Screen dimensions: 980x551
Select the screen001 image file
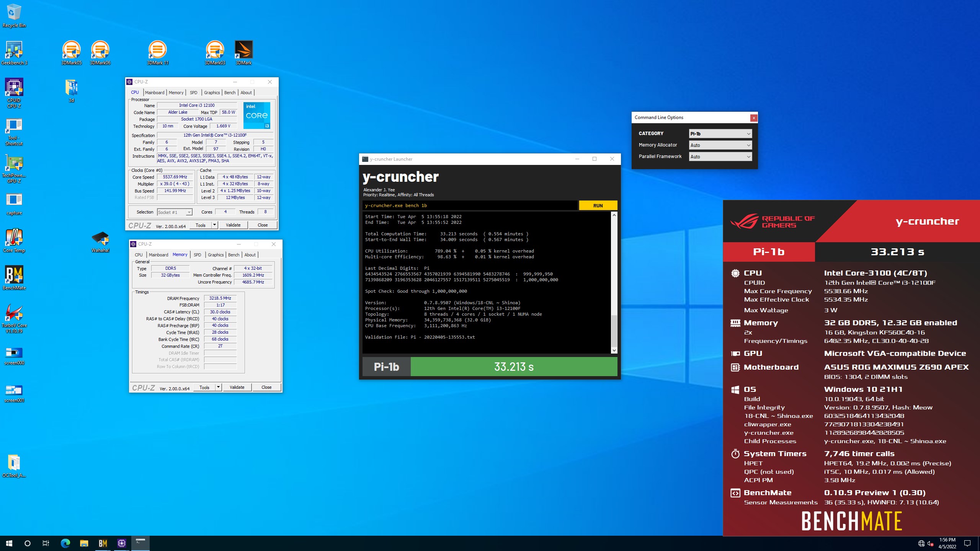(14, 393)
